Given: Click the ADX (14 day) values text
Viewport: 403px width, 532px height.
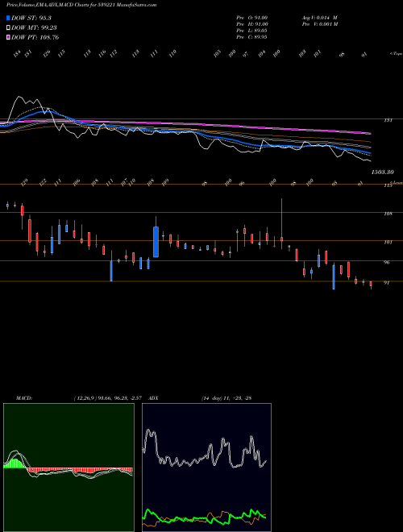Looking at the screenshot, I should pos(226,398).
